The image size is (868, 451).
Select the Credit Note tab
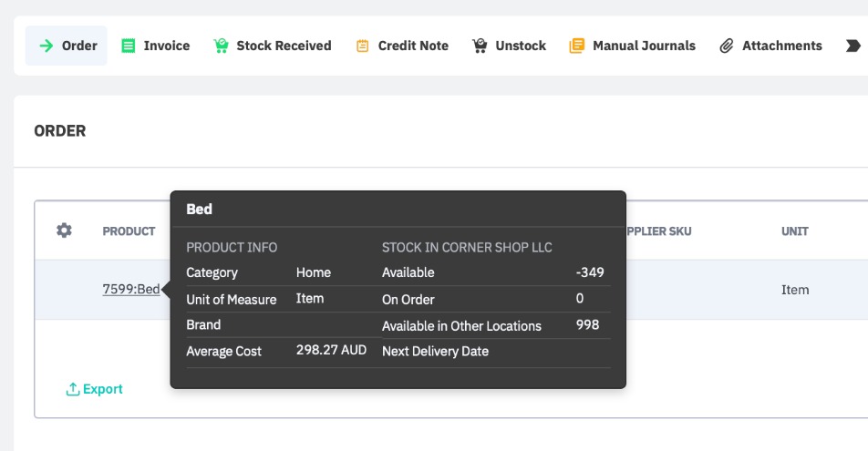(413, 46)
